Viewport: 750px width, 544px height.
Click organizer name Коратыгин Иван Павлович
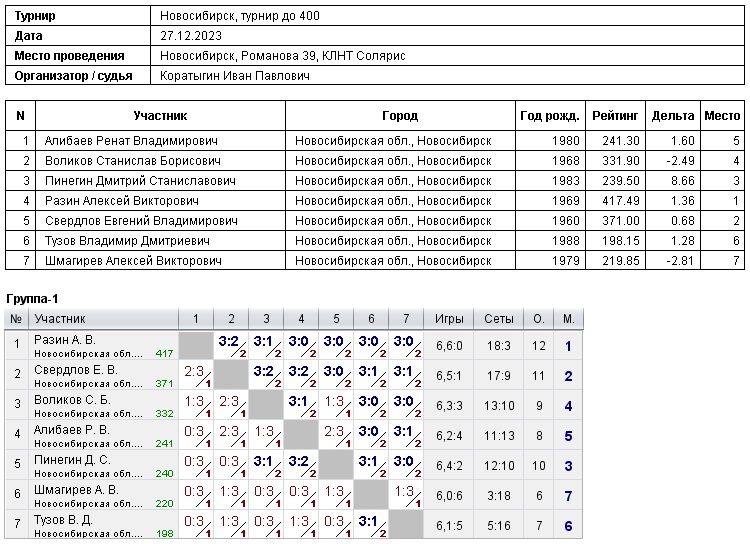235,76
